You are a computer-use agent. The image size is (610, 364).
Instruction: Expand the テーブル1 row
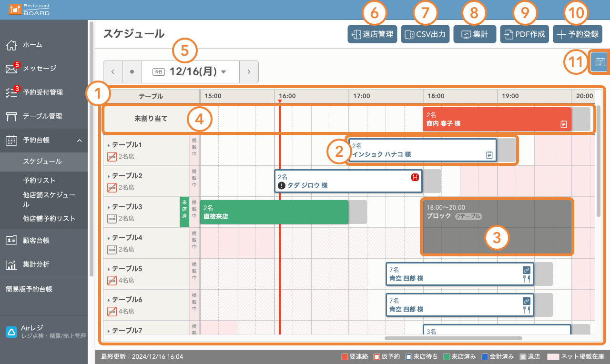[x=109, y=145]
